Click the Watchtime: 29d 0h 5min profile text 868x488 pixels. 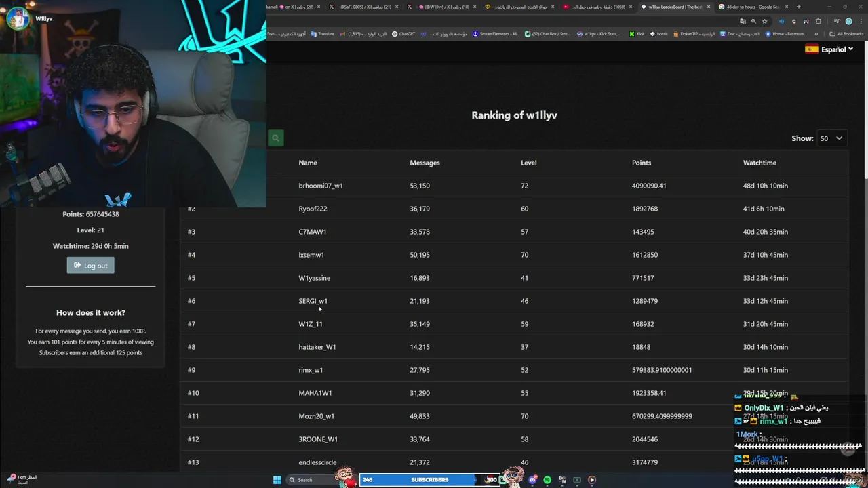pos(91,246)
